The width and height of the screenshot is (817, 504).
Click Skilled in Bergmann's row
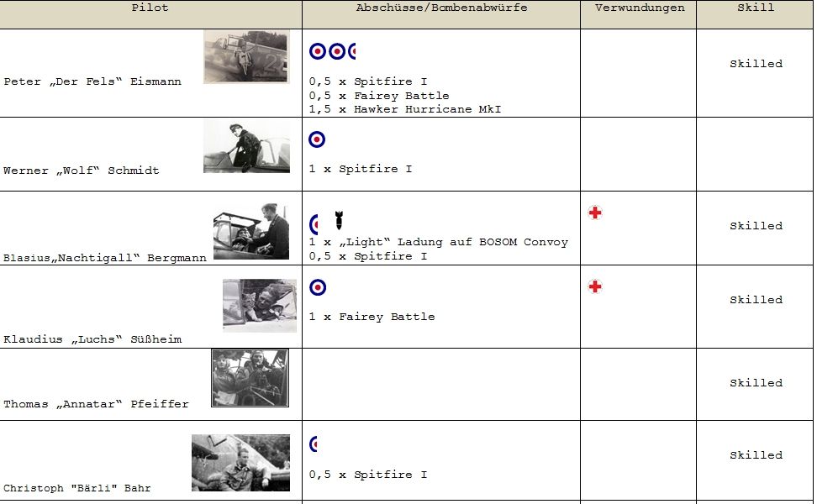point(756,225)
